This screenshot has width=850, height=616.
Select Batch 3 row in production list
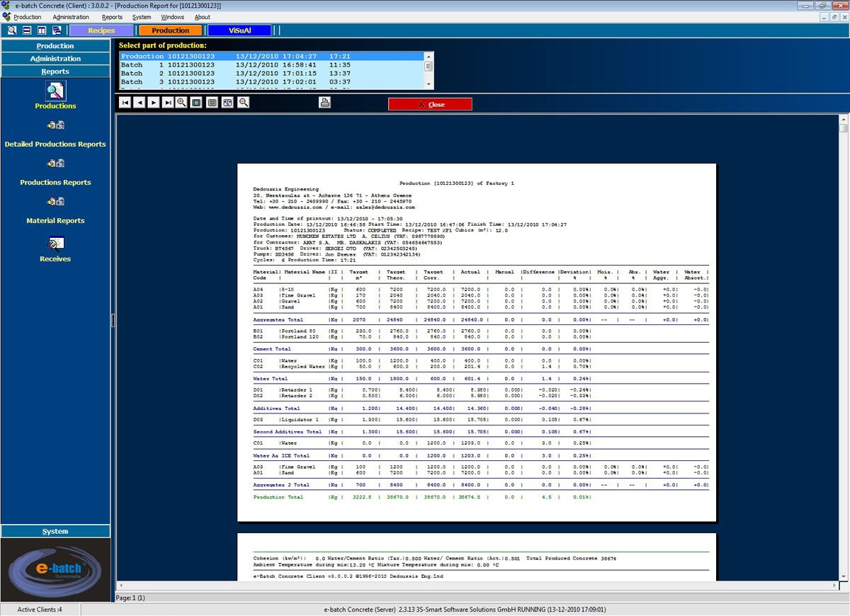[x=271, y=81]
